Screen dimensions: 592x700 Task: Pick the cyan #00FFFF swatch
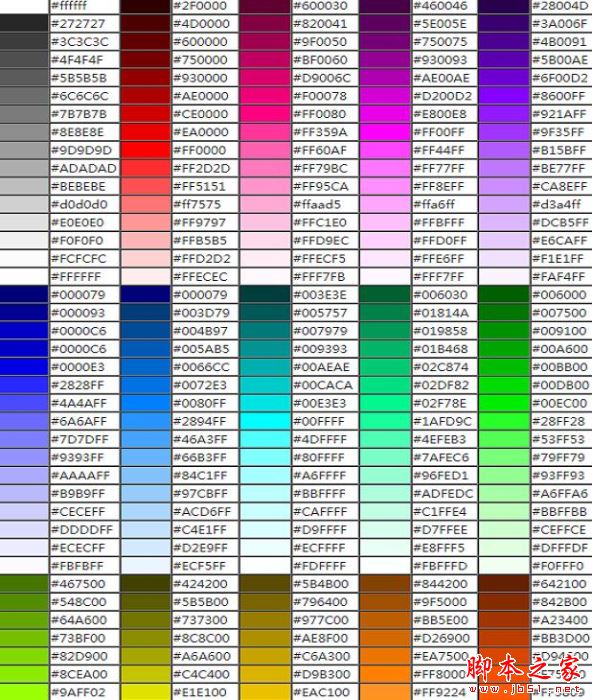(265, 421)
